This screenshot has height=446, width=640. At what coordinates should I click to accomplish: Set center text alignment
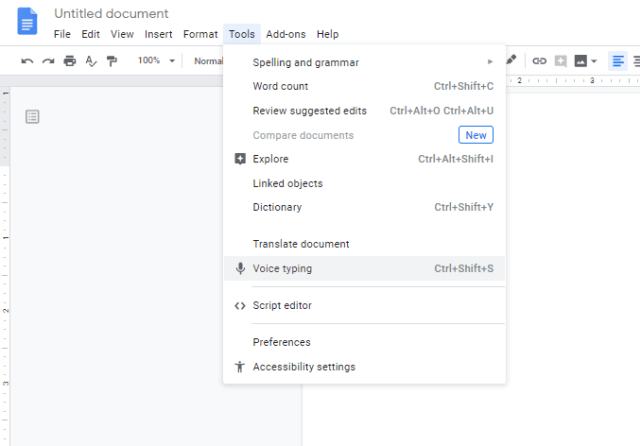(x=636, y=61)
